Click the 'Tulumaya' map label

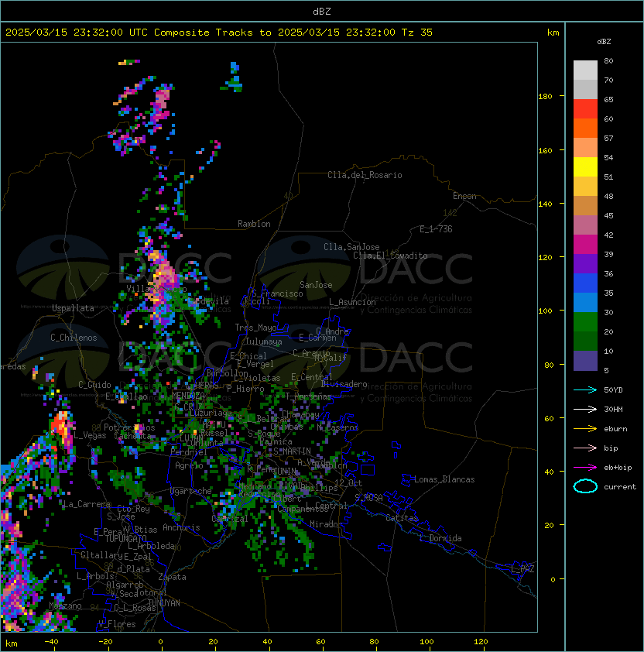coord(264,341)
